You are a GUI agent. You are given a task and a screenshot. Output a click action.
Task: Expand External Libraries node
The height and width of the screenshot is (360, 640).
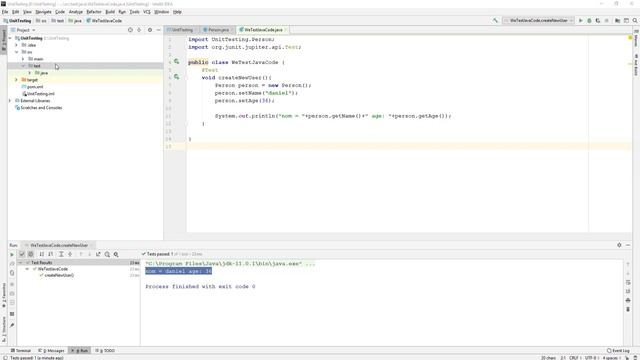(x=11, y=100)
